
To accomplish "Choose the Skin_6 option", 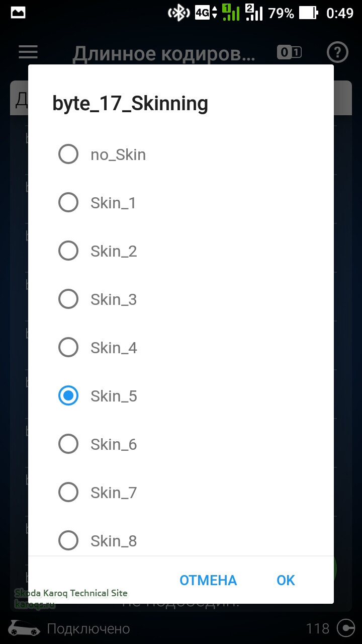I will (68, 444).
